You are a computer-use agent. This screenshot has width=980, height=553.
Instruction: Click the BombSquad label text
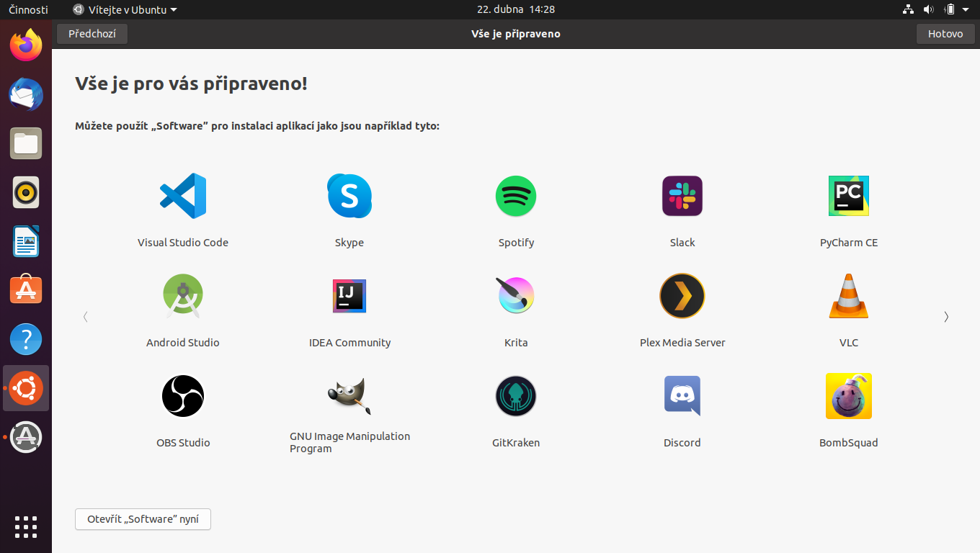(x=849, y=443)
